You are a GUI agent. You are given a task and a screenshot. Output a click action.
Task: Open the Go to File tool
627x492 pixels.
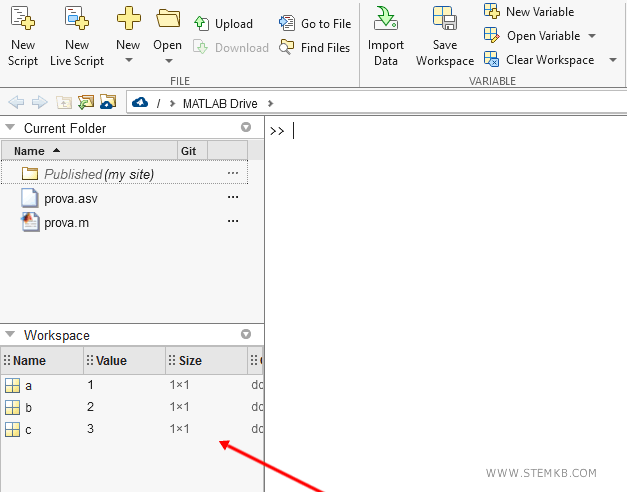point(315,23)
